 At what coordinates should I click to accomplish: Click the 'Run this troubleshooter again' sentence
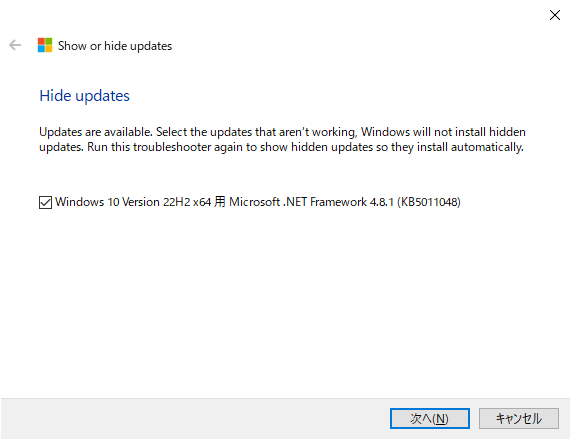305,147
